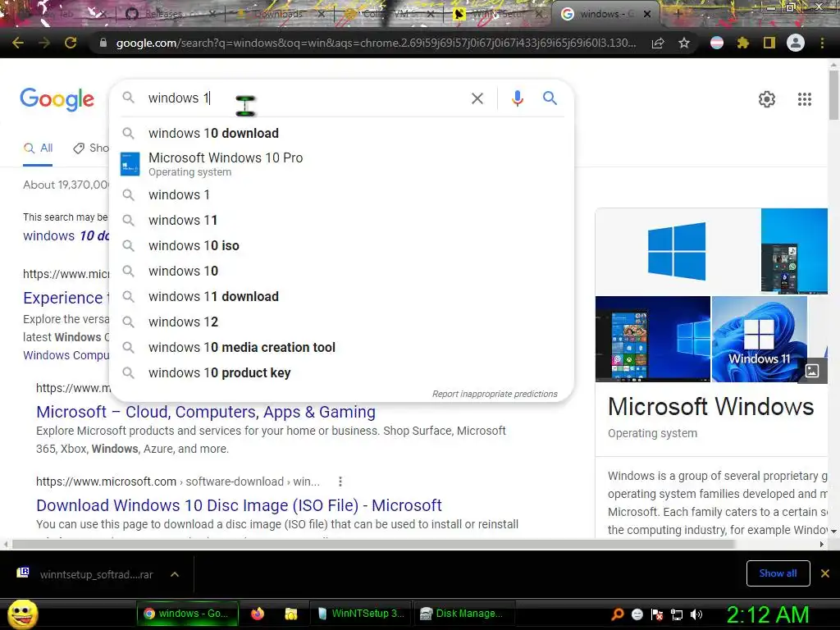Click into the Google search input field
This screenshot has width=840, height=630.
305,98
